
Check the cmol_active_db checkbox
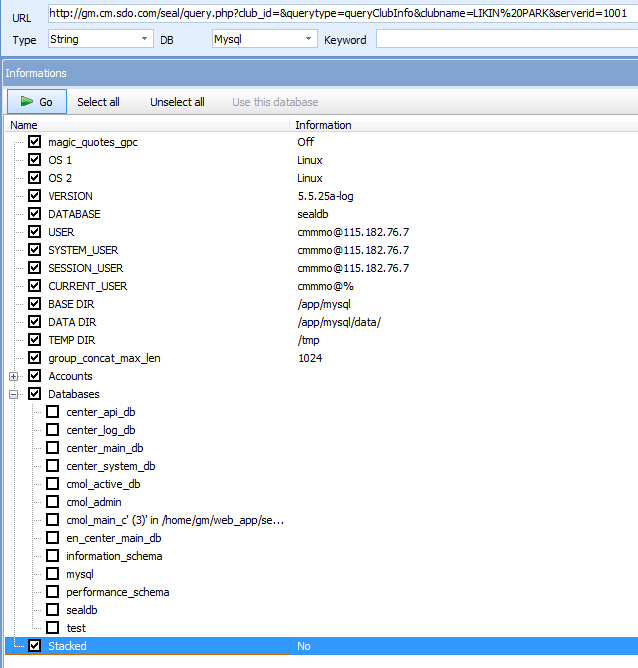coord(52,484)
